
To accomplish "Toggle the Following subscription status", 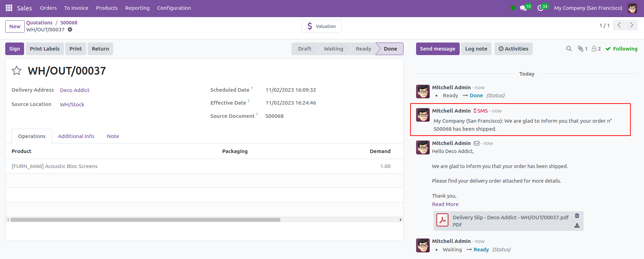I will 621,49.
